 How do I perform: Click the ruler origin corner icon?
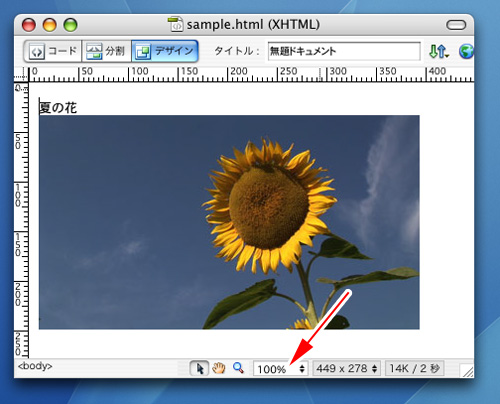21,74
